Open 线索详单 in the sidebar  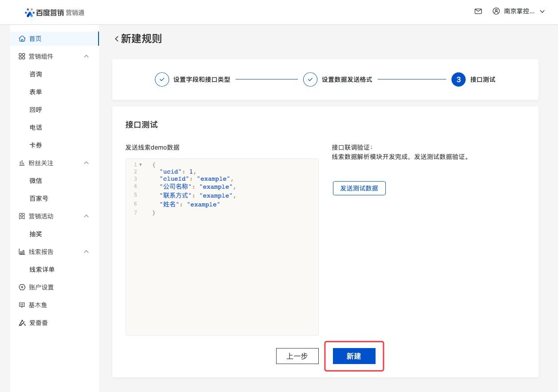coord(42,269)
